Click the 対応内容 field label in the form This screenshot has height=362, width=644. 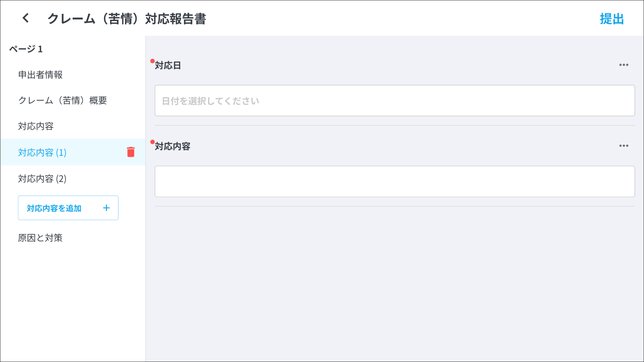[173, 146]
